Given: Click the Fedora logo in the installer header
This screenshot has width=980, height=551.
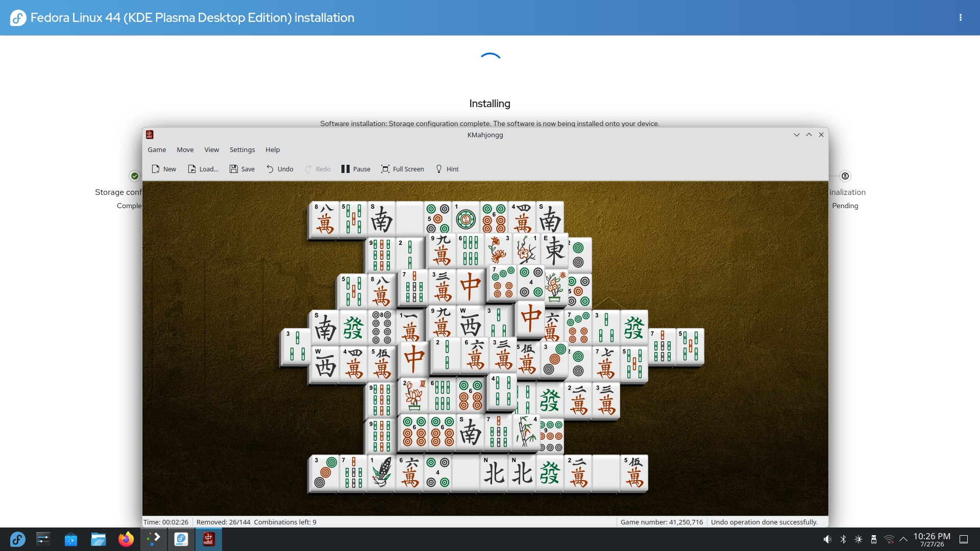Looking at the screenshot, I should click(18, 18).
